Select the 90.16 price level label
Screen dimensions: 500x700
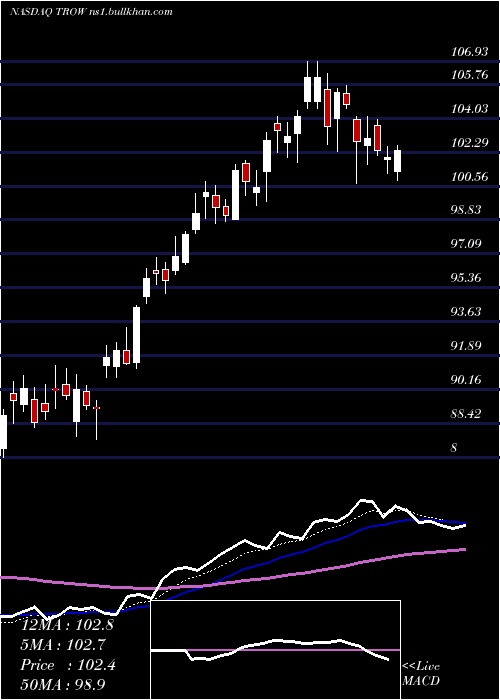click(x=467, y=379)
